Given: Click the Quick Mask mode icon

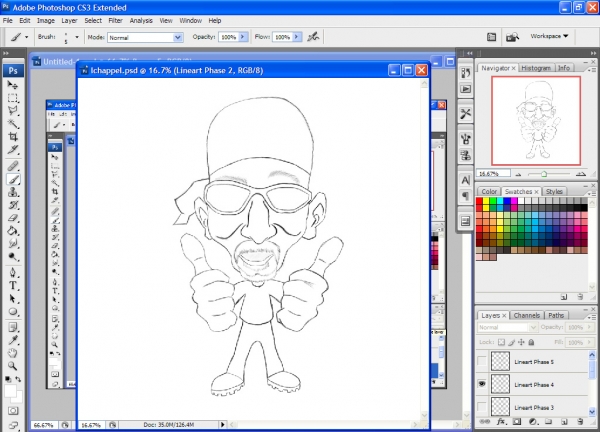Looking at the screenshot, I should click(x=13, y=411).
